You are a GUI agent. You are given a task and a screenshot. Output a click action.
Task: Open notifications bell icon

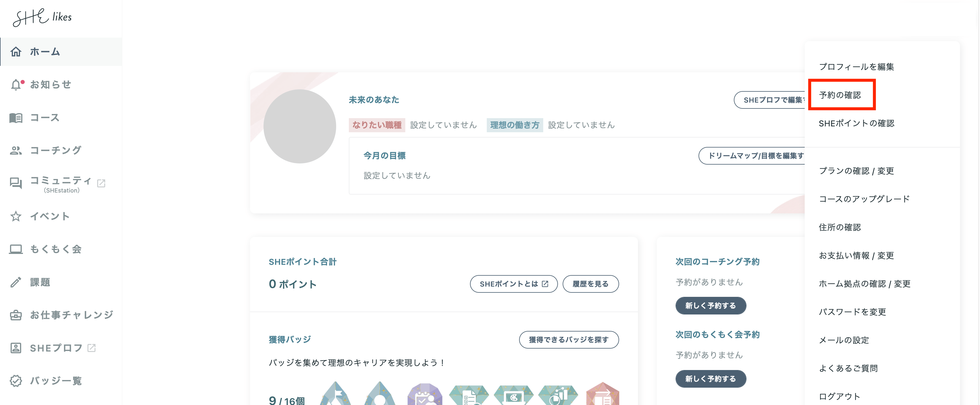[x=16, y=85]
